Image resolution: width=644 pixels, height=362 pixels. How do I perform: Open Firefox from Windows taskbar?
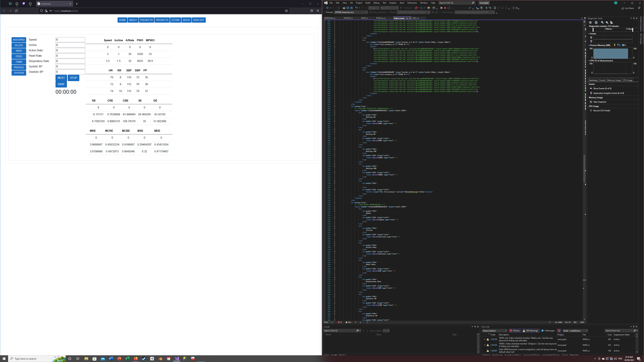click(x=136, y=358)
